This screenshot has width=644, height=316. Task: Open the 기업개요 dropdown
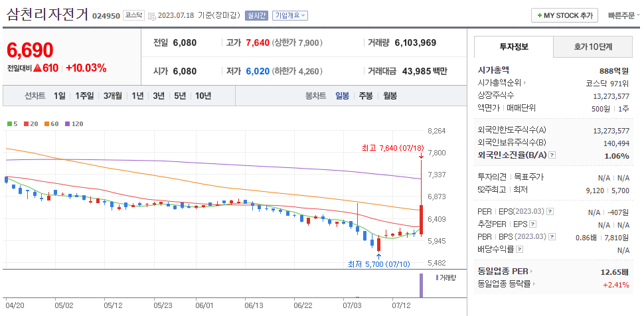click(290, 16)
